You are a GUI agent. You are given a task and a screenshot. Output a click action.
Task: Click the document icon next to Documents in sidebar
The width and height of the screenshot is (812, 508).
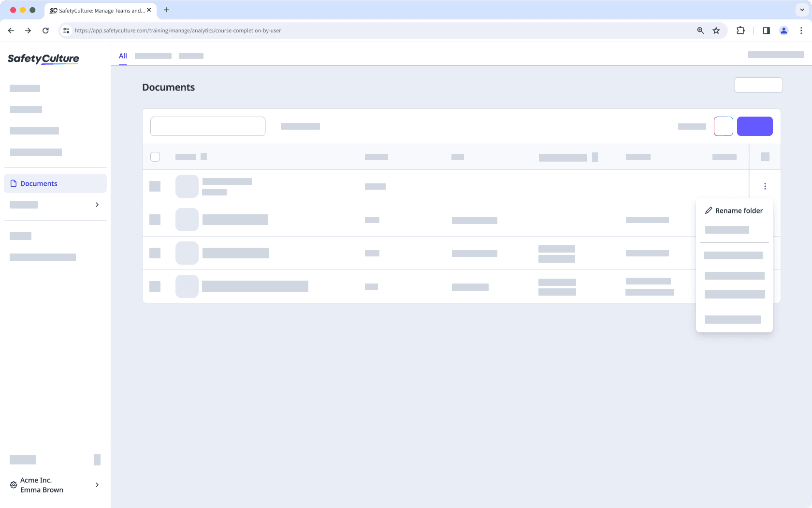point(14,183)
